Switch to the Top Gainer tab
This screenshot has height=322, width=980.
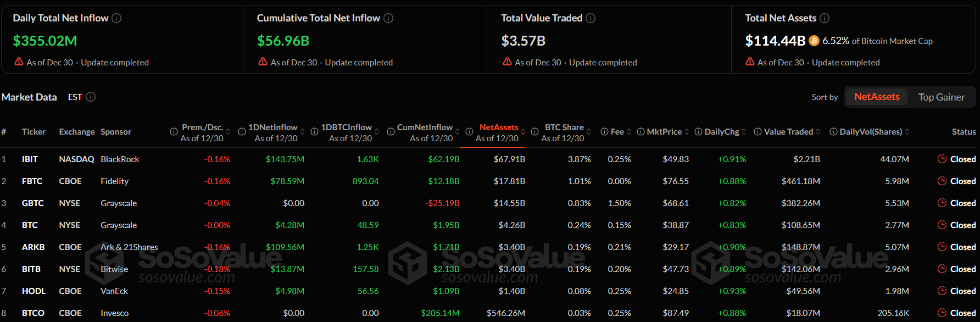click(942, 97)
